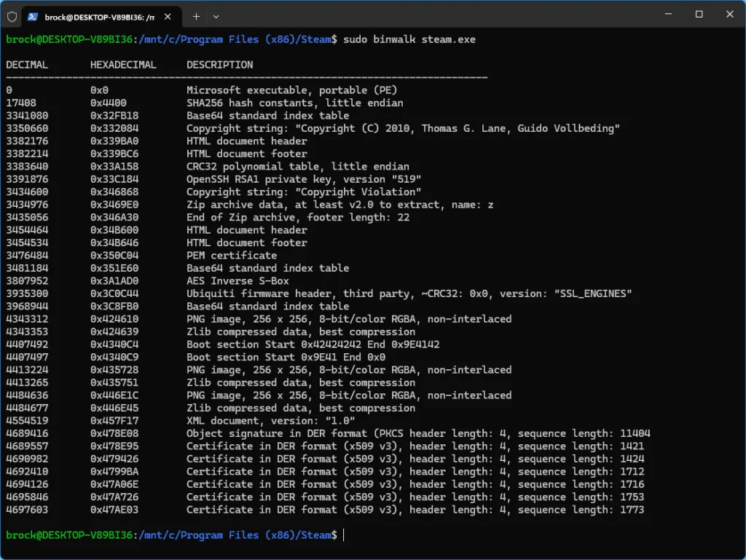Click the 'OpenSSH RSA1 private key' line
The image size is (746, 560).
[x=304, y=179]
